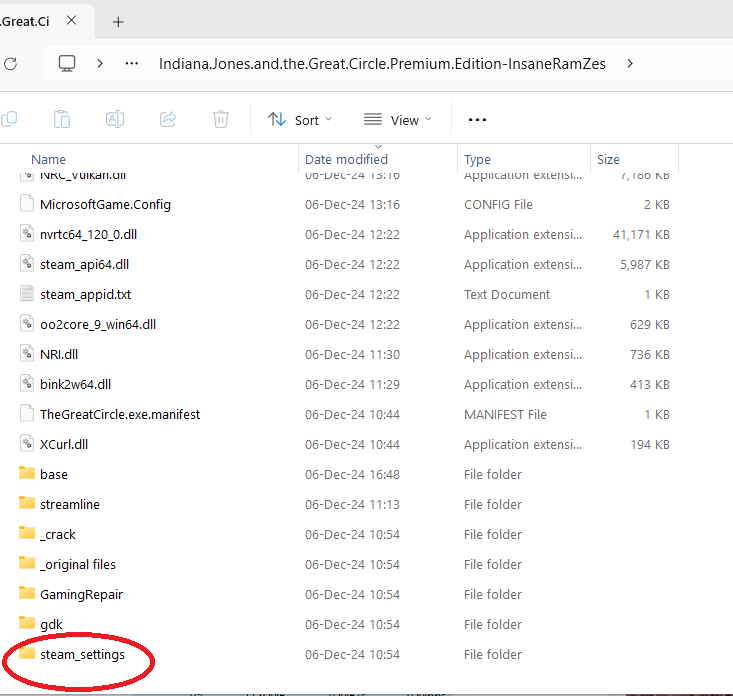
Task: Select the _crack folder
Action: point(58,534)
